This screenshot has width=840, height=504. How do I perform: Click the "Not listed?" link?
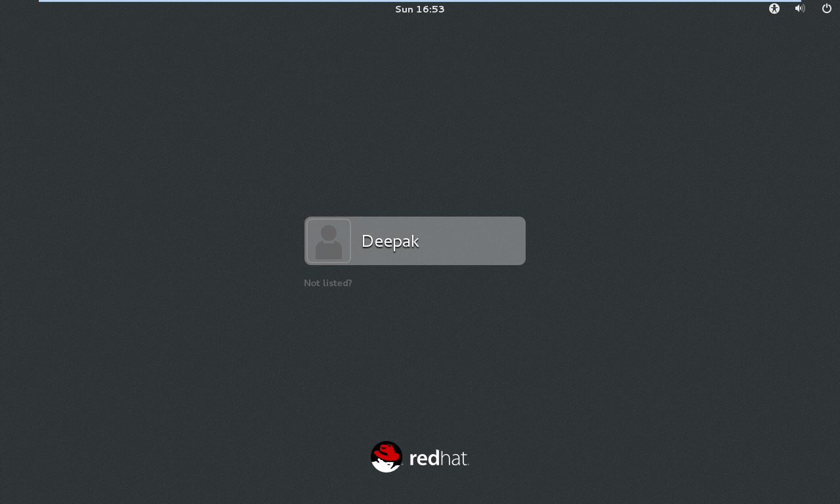(327, 283)
